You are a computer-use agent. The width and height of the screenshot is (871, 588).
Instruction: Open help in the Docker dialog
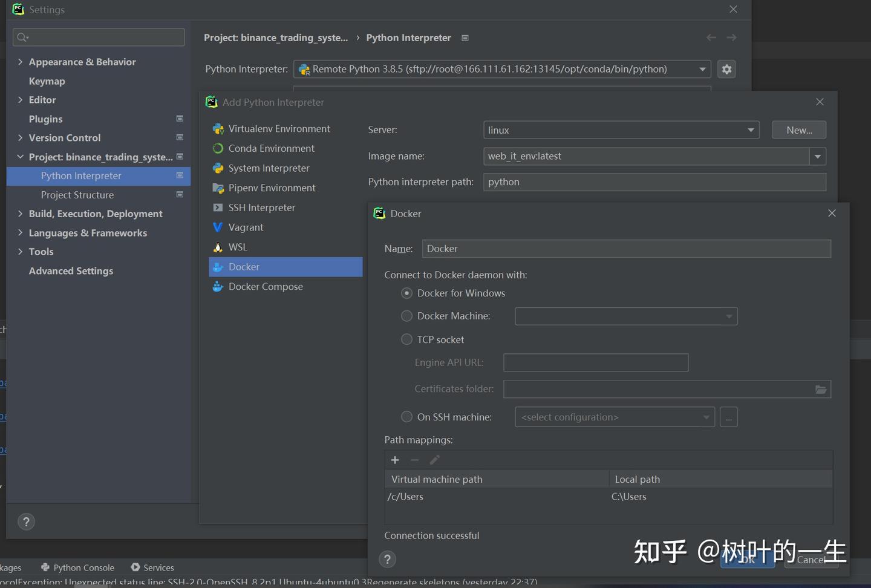(387, 560)
